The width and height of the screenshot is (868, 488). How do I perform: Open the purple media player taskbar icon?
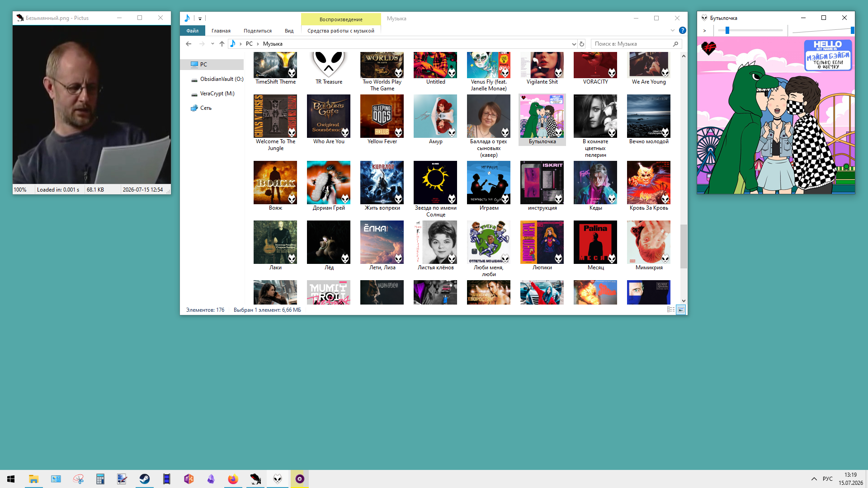pos(300,479)
